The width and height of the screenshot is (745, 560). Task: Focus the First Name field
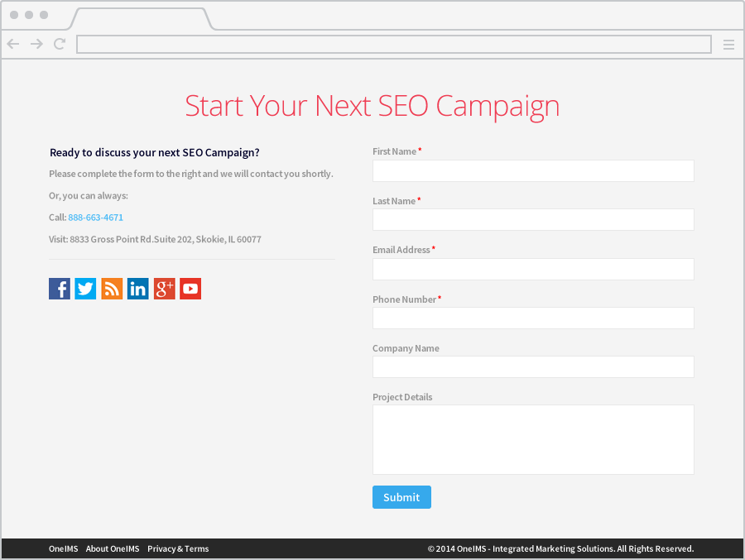tap(533, 171)
